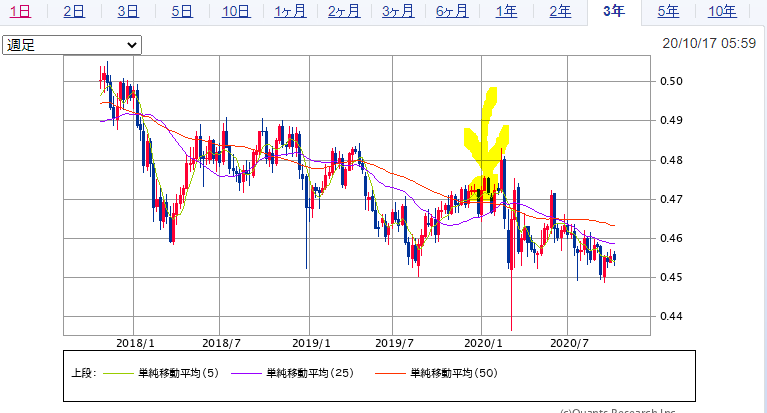Image resolution: width=767 pixels, height=413 pixels.
Task: Click the purple line legend swatch
Action: tap(247, 373)
